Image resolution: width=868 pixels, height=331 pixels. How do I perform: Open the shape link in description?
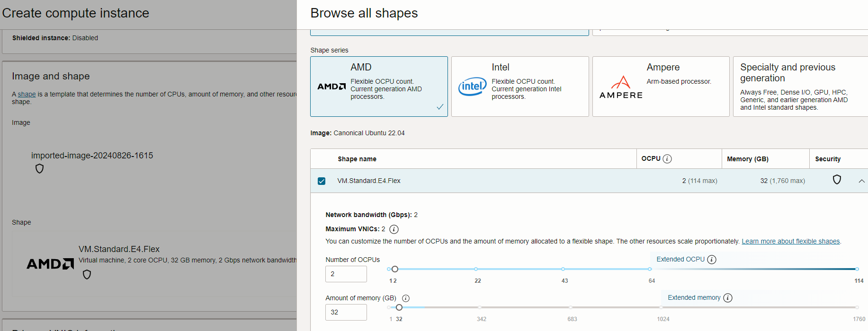click(27, 95)
